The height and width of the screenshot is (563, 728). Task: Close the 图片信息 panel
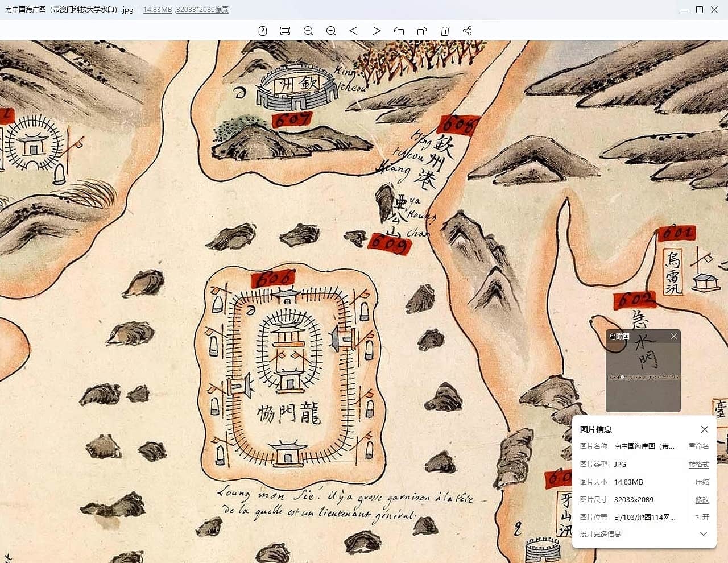(x=705, y=429)
